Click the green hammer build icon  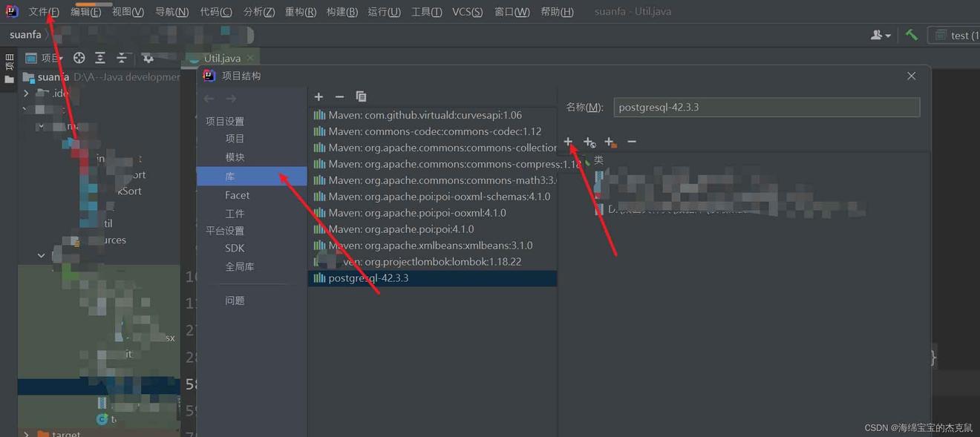(912, 35)
